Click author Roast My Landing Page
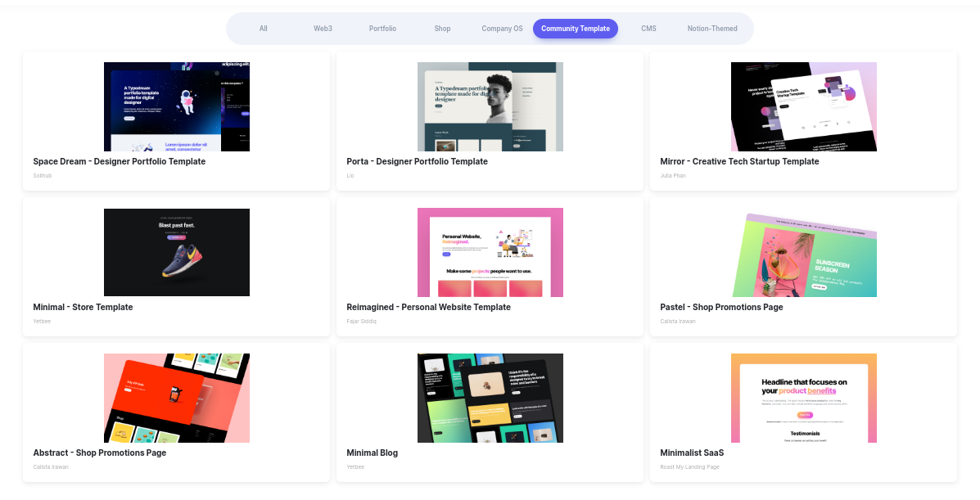Image resolution: width=980 pixels, height=500 pixels. [690, 467]
